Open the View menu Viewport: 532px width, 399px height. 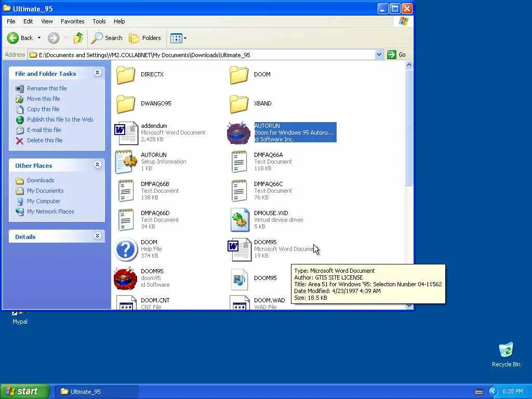(x=47, y=21)
